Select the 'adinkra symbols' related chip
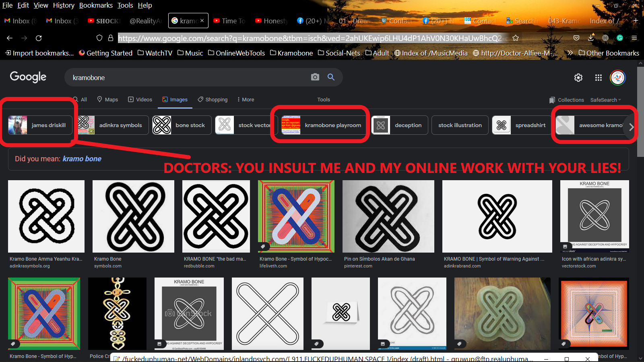Screen dimensions: 644x362 113,125
